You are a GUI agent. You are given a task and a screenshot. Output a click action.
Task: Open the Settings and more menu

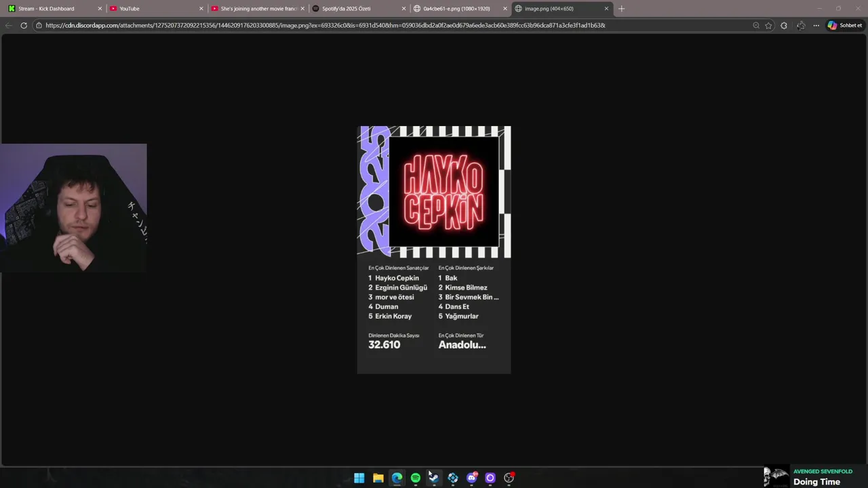pyautogui.click(x=816, y=25)
